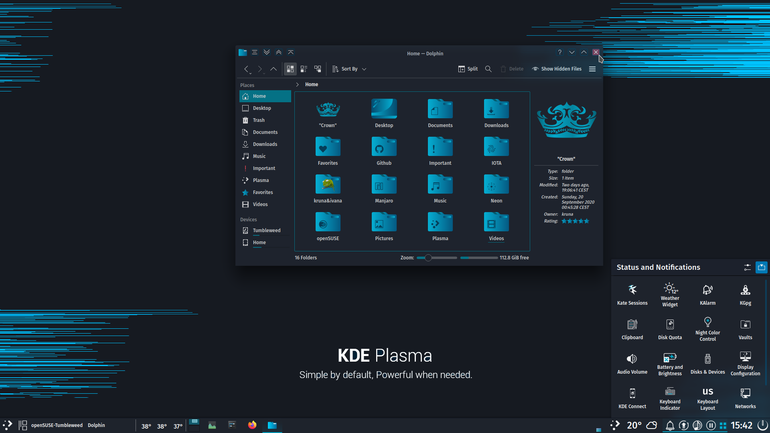This screenshot has width=770, height=433.
Task: Open KDE Connect in tray popup
Action: point(632,398)
